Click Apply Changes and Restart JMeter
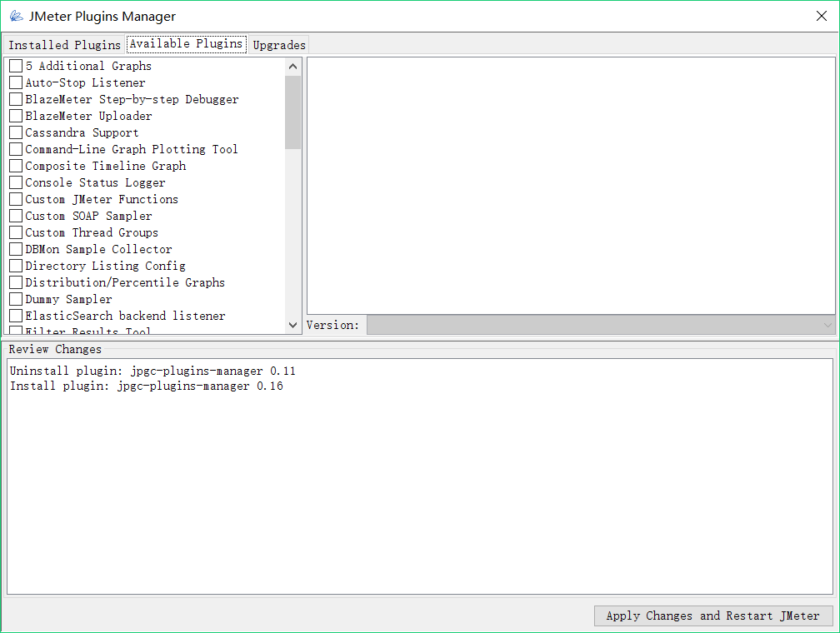Viewport: 840px width, 633px height. click(713, 616)
